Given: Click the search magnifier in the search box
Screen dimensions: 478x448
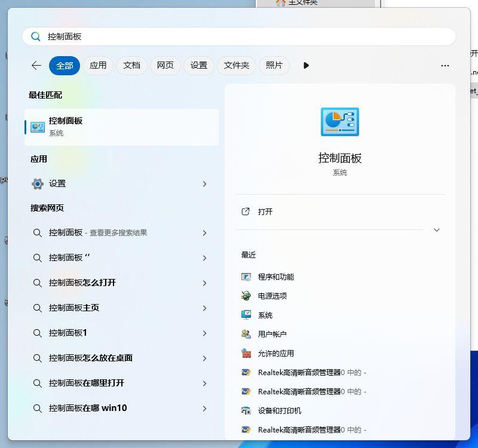Looking at the screenshot, I should pyautogui.click(x=36, y=36).
